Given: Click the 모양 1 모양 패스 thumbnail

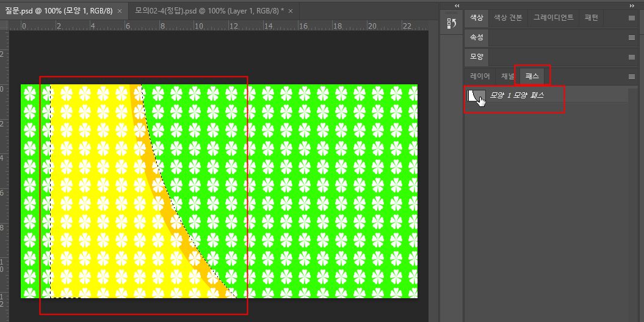Looking at the screenshot, I should coord(476,96).
